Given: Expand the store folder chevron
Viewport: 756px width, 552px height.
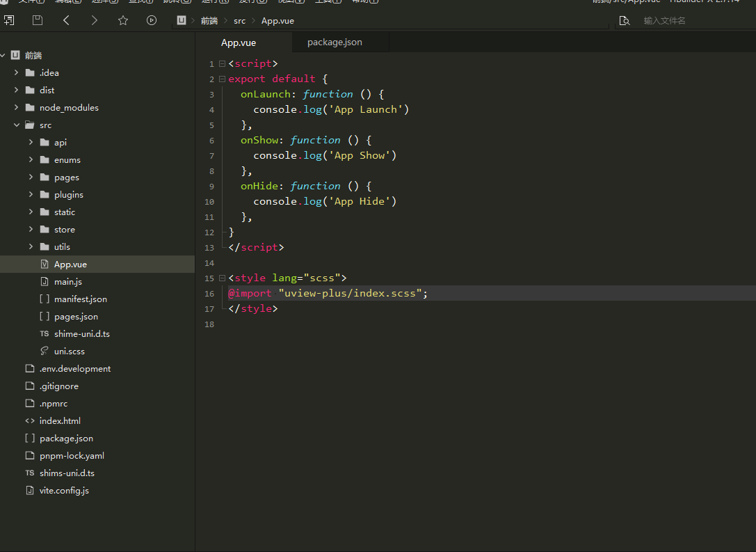Looking at the screenshot, I should (x=31, y=229).
